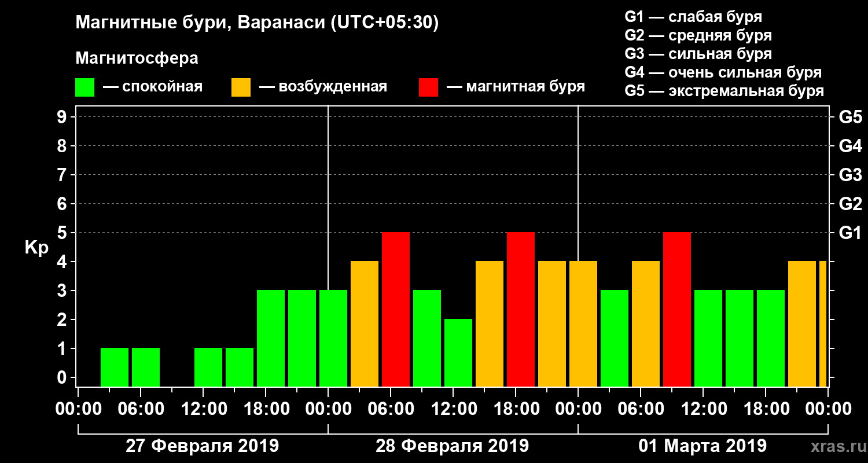Select the 'G4 — очень сильная буря' description line

[723, 73]
